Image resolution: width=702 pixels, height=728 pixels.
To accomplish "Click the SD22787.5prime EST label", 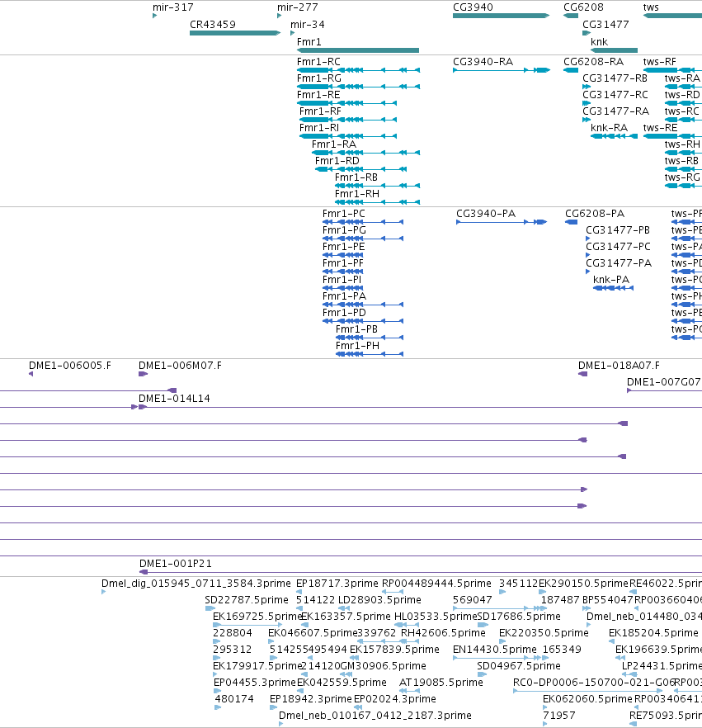I will tap(247, 600).
